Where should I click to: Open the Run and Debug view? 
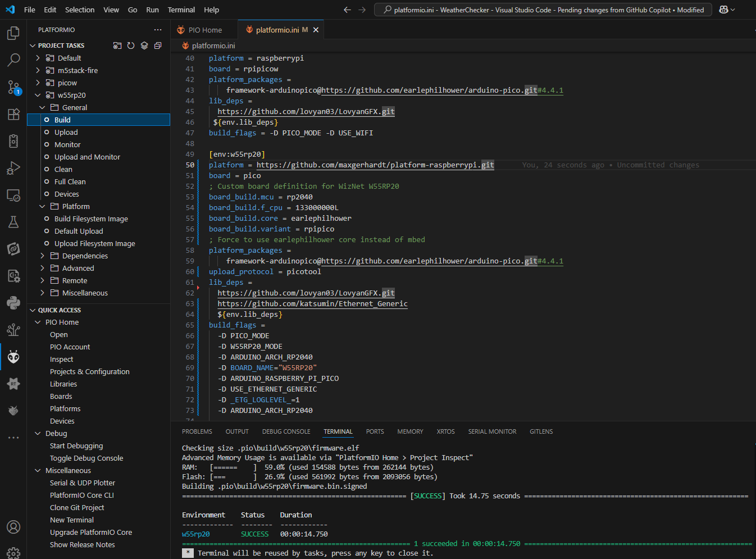coord(13,168)
